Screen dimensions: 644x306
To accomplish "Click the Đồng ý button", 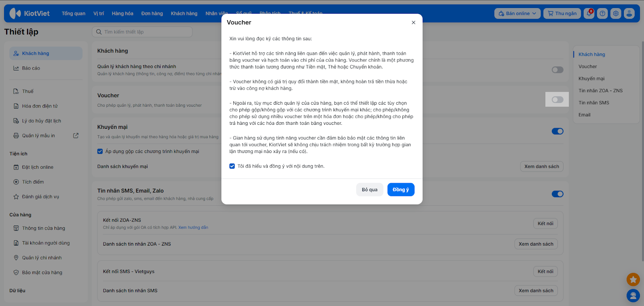I will (x=401, y=190).
